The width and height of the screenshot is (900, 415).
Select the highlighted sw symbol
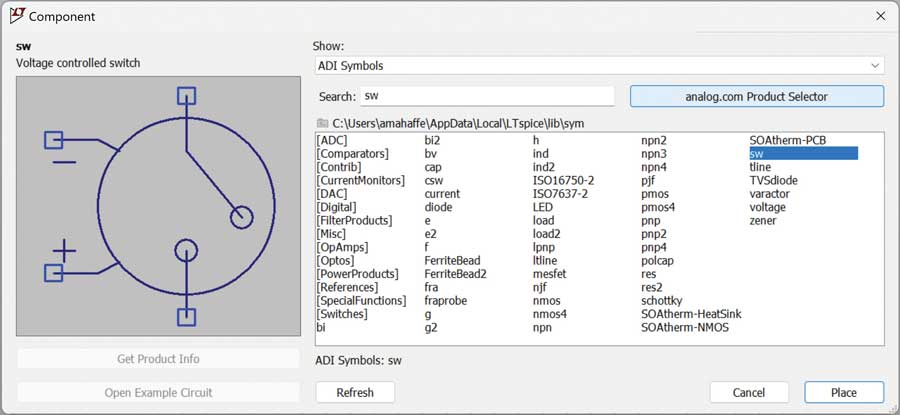click(757, 154)
